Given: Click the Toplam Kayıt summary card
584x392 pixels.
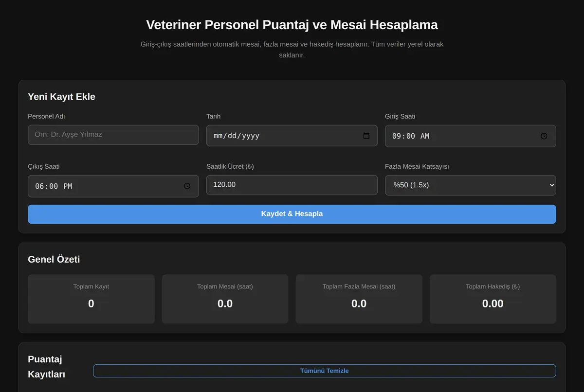Looking at the screenshot, I should click(91, 299).
